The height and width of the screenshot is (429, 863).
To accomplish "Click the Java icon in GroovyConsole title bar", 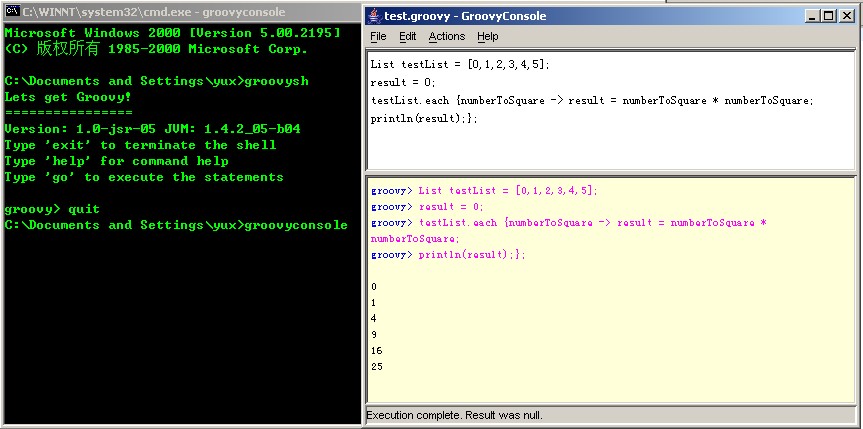I will pos(375,16).
